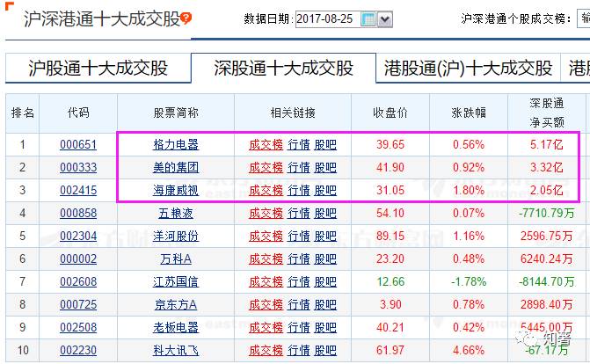Open stock code 002304 link
This screenshot has width=590, height=364.
(x=78, y=237)
